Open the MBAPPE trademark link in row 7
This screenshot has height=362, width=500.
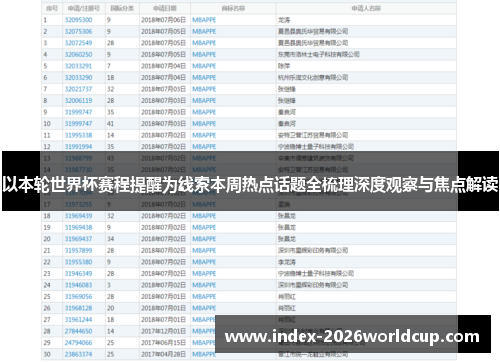click(x=204, y=89)
